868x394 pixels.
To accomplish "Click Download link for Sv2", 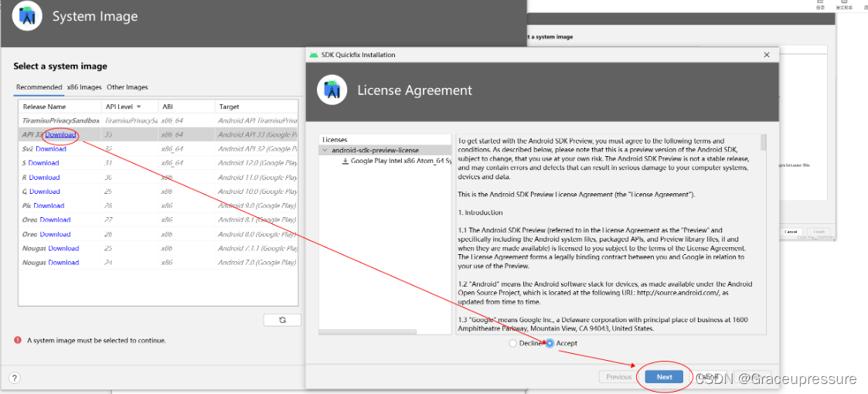I will (x=51, y=149).
